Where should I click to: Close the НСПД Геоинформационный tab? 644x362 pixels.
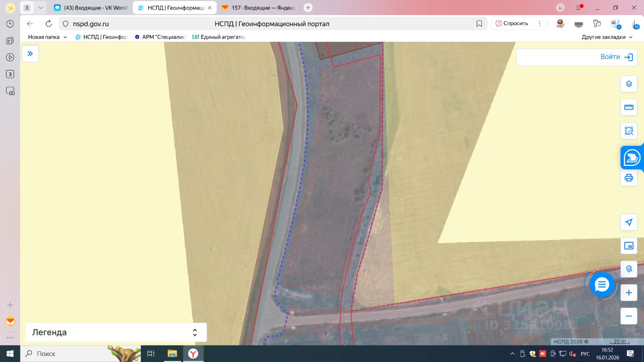(210, 8)
